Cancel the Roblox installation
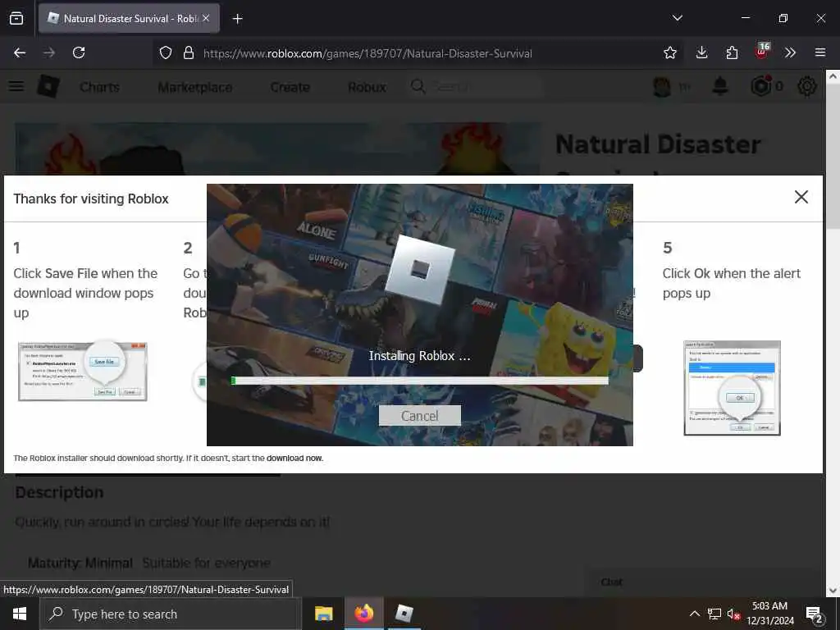 [419, 416]
